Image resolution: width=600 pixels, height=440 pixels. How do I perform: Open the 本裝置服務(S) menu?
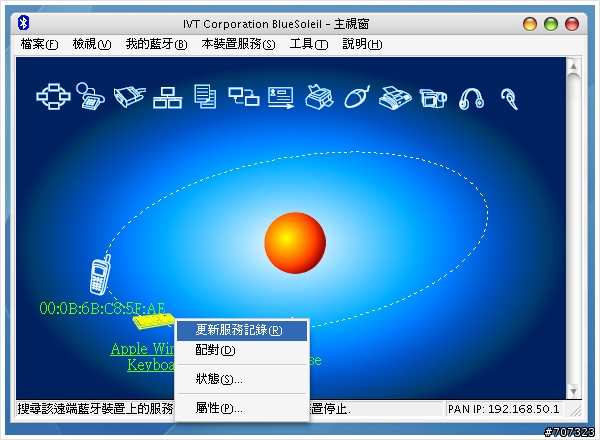[238, 44]
